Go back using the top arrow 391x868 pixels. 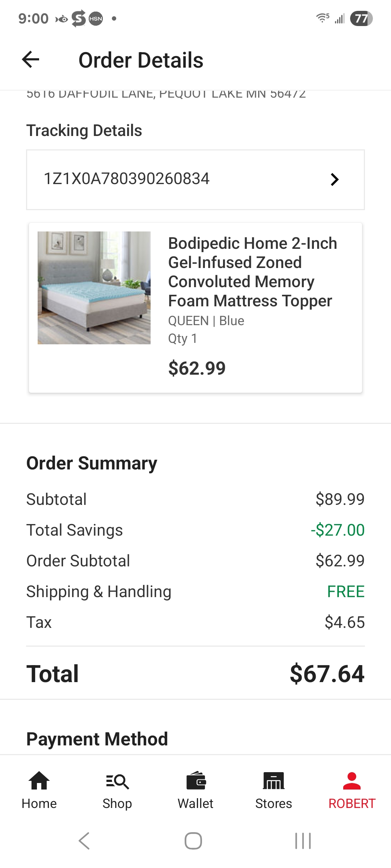tap(30, 60)
